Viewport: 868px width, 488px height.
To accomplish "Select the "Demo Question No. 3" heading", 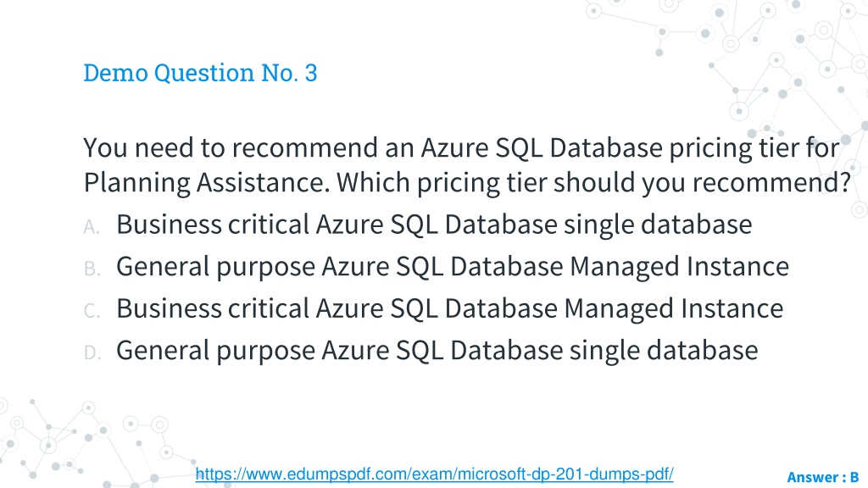I will point(200,73).
